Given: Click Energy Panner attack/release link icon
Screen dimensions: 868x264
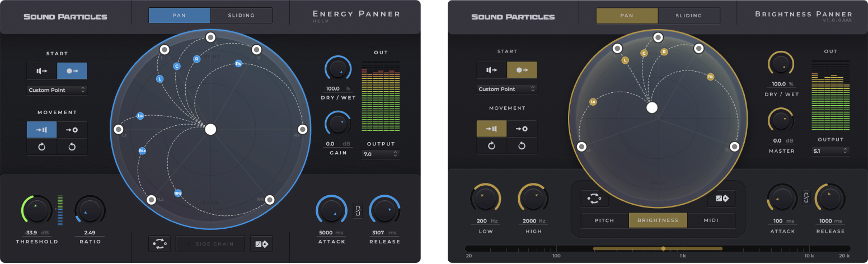Looking at the screenshot, I should [x=359, y=211].
